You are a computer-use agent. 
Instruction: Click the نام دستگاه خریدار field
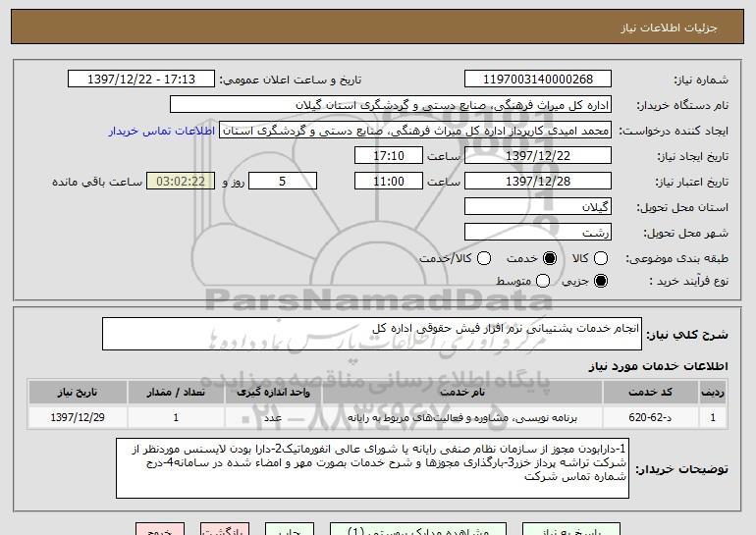click(391, 105)
